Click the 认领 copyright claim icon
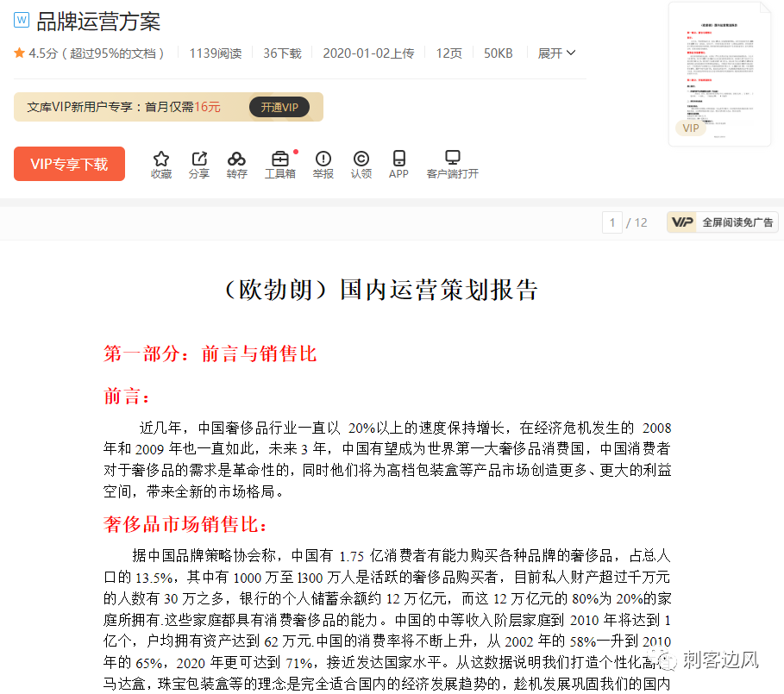This screenshot has width=784, height=694. click(x=361, y=159)
